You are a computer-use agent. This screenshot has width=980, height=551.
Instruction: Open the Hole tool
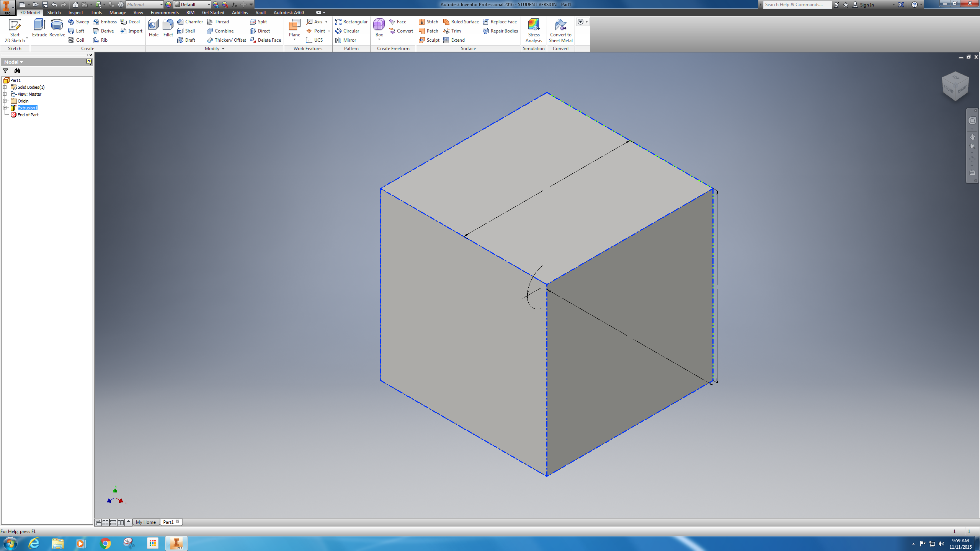(x=154, y=28)
